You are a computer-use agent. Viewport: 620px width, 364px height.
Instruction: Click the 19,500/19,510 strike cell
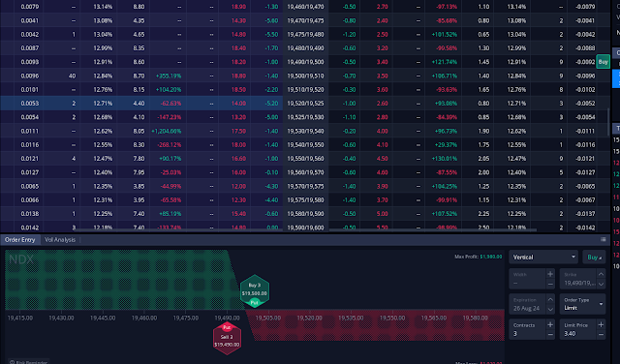point(305,76)
